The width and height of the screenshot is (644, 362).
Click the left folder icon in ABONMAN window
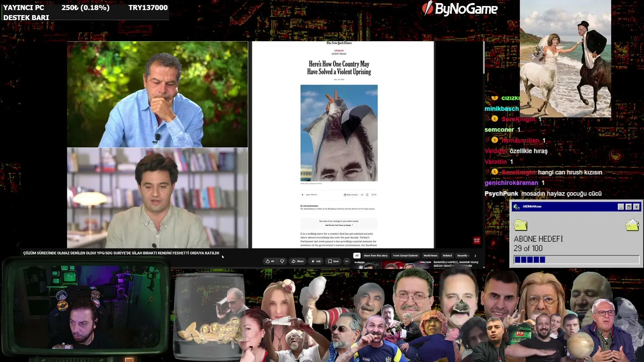[x=521, y=225]
